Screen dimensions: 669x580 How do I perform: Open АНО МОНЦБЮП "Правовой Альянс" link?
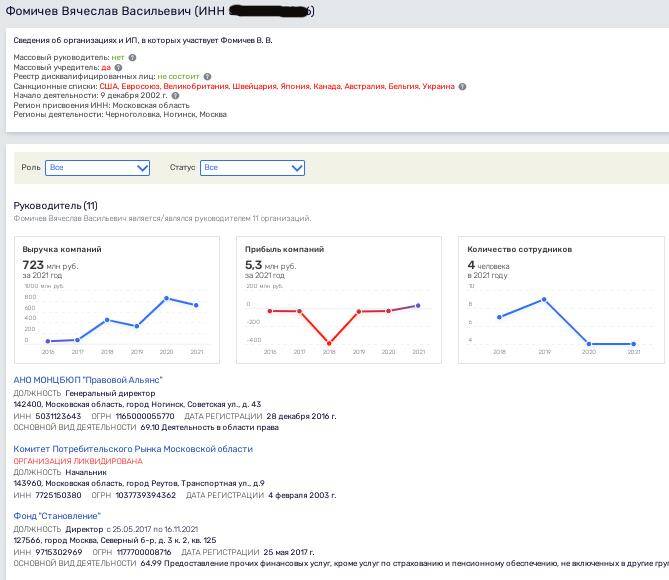click(x=88, y=380)
